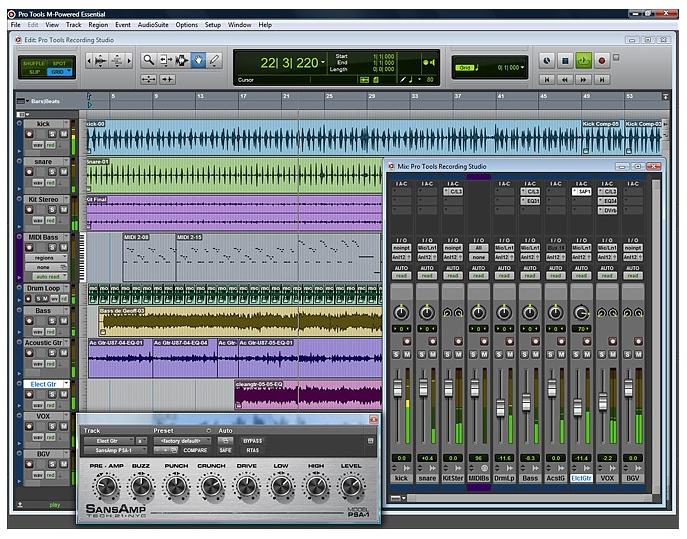This screenshot has height=539, width=687.
Task: Enable Shuffle edit mode
Action: click(33, 64)
